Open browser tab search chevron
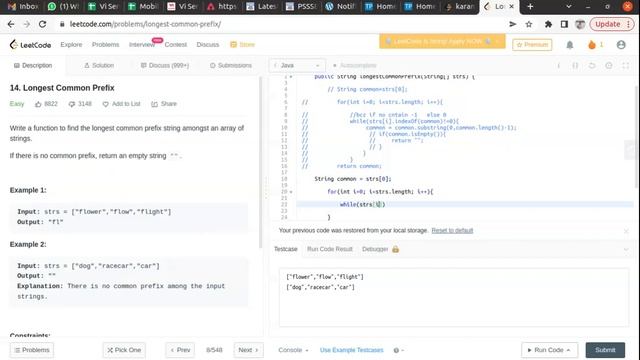 click(x=569, y=7)
